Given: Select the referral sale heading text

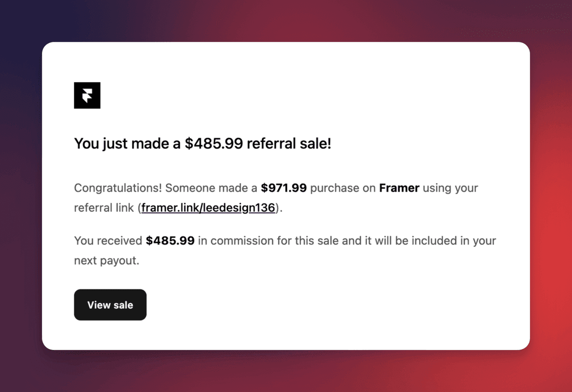Looking at the screenshot, I should pos(203,144).
